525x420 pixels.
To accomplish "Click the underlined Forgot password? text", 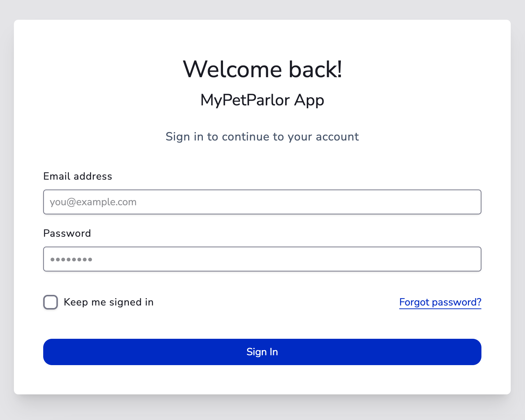I will [440, 302].
